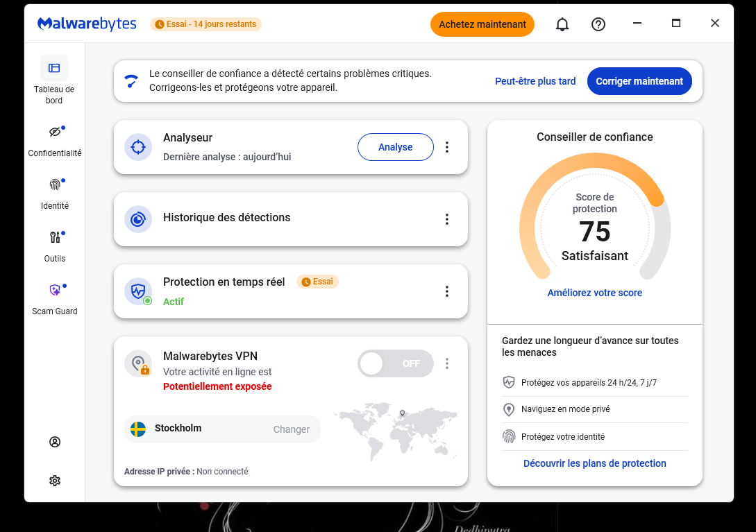Open notifications bell icon
This screenshot has height=532, width=756.
tap(562, 24)
